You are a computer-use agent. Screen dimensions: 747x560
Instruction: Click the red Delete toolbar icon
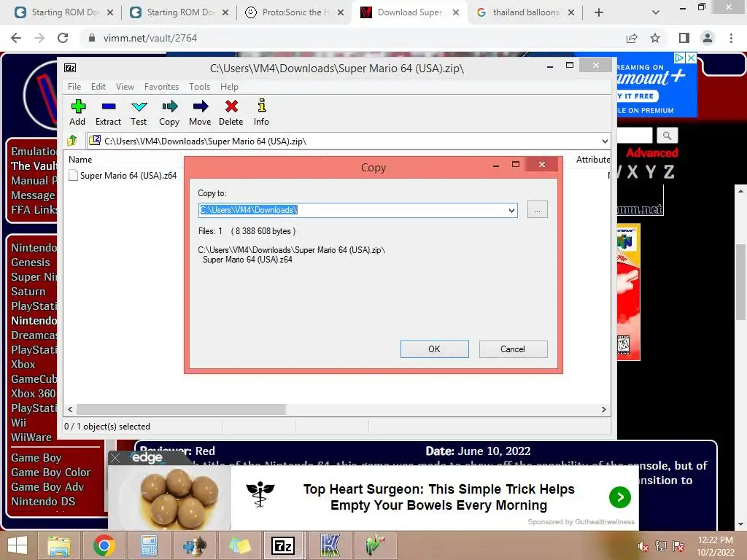coord(231,113)
